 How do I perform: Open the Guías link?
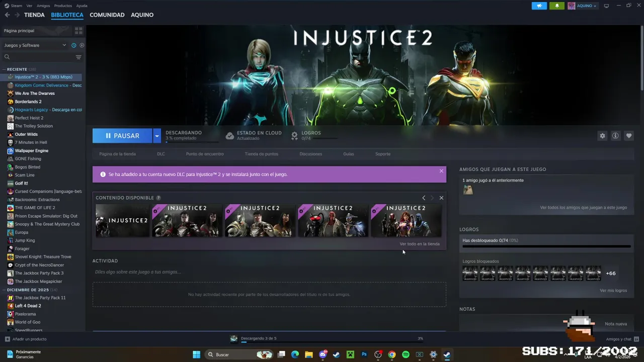(349, 154)
